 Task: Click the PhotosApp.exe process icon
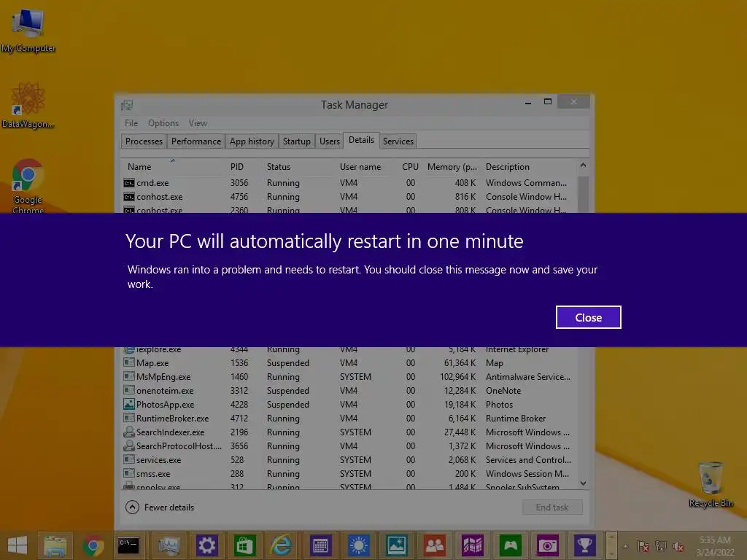click(x=128, y=404)
